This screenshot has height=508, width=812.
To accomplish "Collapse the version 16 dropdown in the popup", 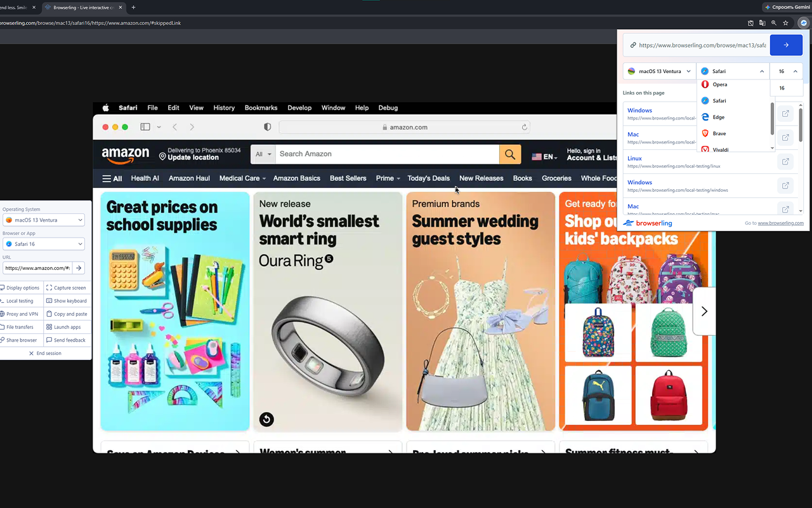I will [787, 71].
